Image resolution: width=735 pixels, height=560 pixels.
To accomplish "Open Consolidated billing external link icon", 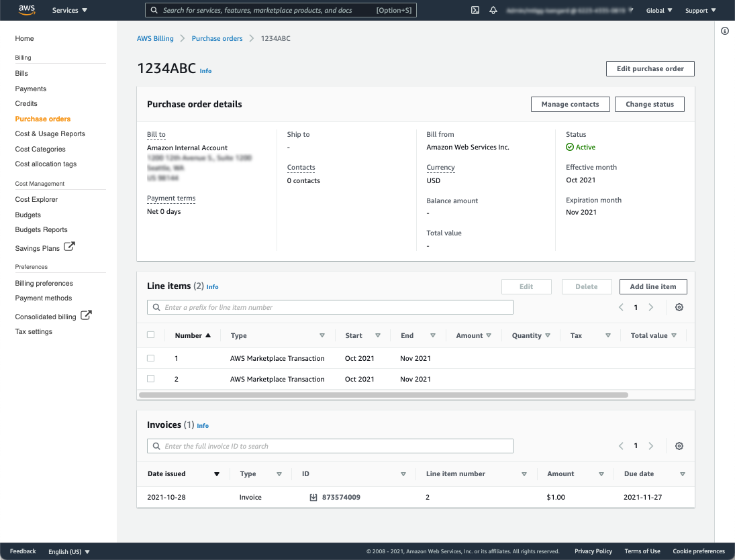I will click(86, 315).
